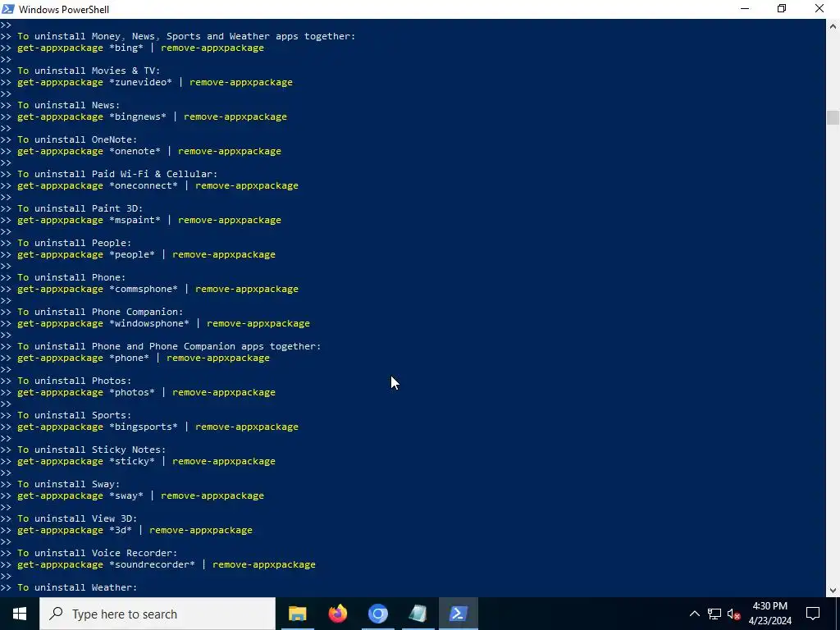Click the line "To uninstall Money, News, Sports and Weather apps together:"
The height and width of the screenshot is (630, 840).
[186, 36]
